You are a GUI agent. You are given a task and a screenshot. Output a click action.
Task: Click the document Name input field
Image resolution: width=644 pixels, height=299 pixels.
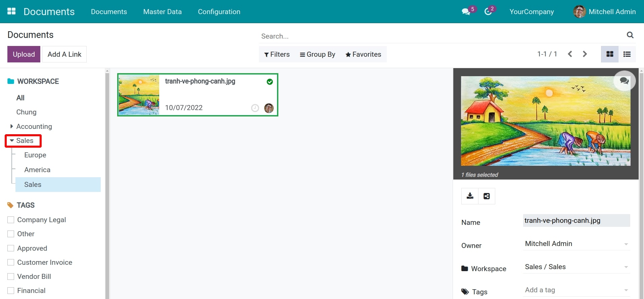[x=576, y=220]
